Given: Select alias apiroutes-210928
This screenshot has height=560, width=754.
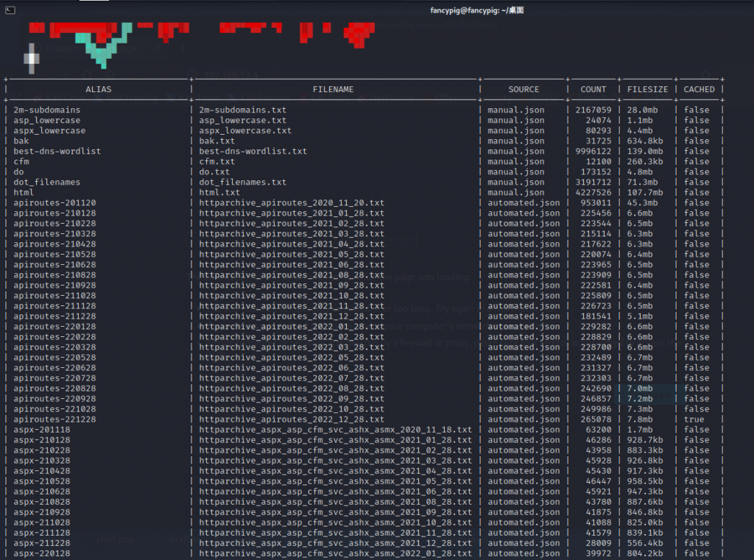Looking at the screenshot, I should pyautogui.click(x=54, y=286).
